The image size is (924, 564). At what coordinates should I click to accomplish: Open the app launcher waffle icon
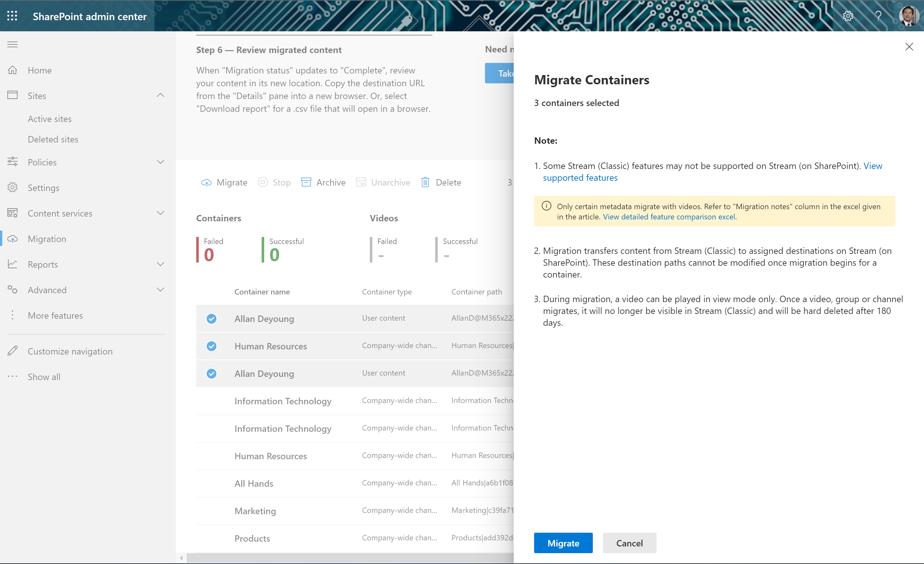[x=12, y=16]
